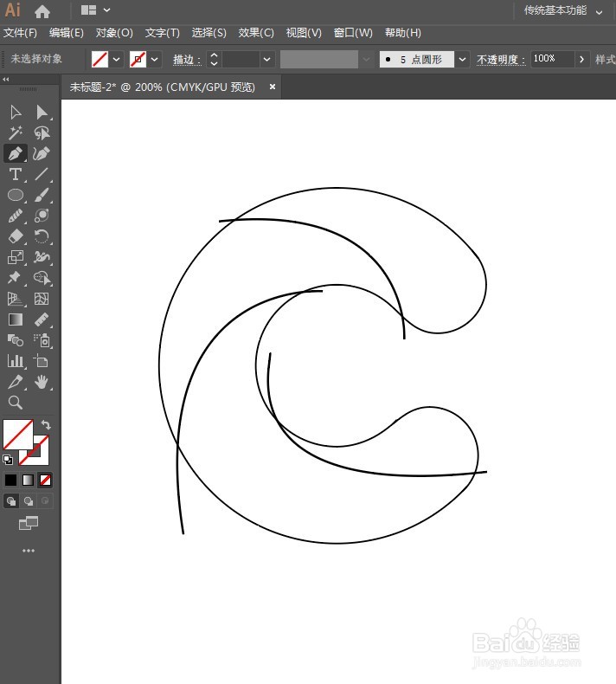
Task: Set paint type to solid Color
Action: click(10, 481)
